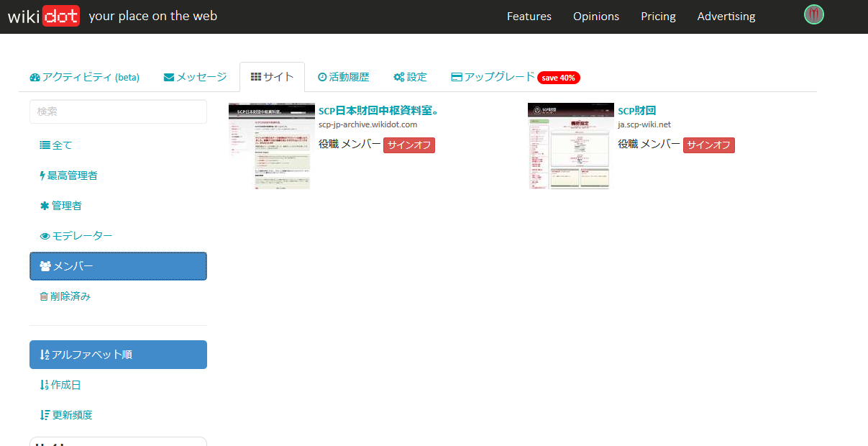Go to the 設定 tab
This screenshot has height=446, width=868.
[x=410, y=77]
